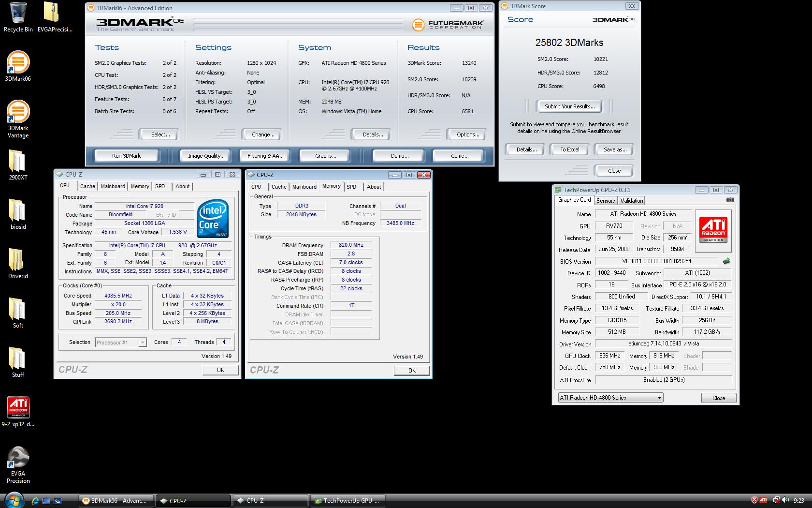Click Show Desktop quick launch icon

click(46, 501)
